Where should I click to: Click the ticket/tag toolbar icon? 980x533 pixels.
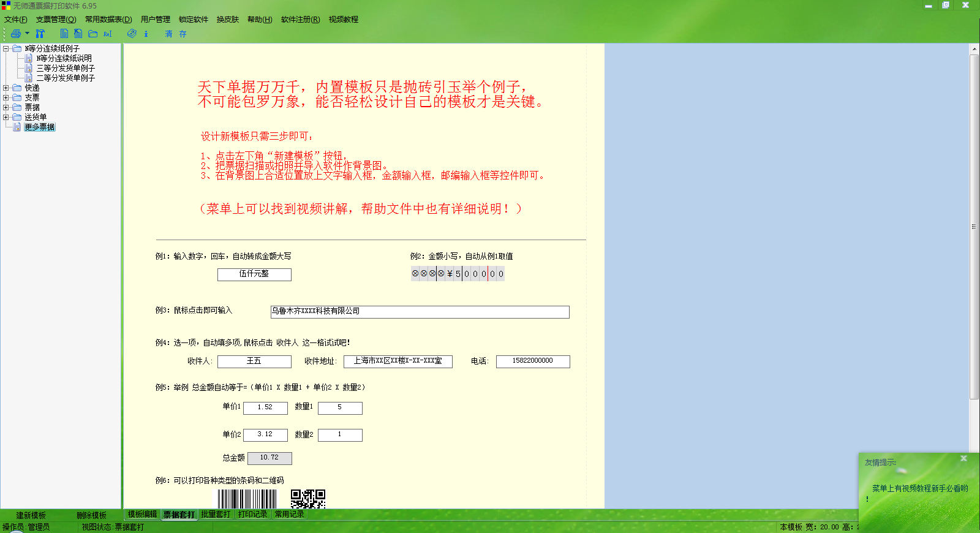[x=132, y=34]
